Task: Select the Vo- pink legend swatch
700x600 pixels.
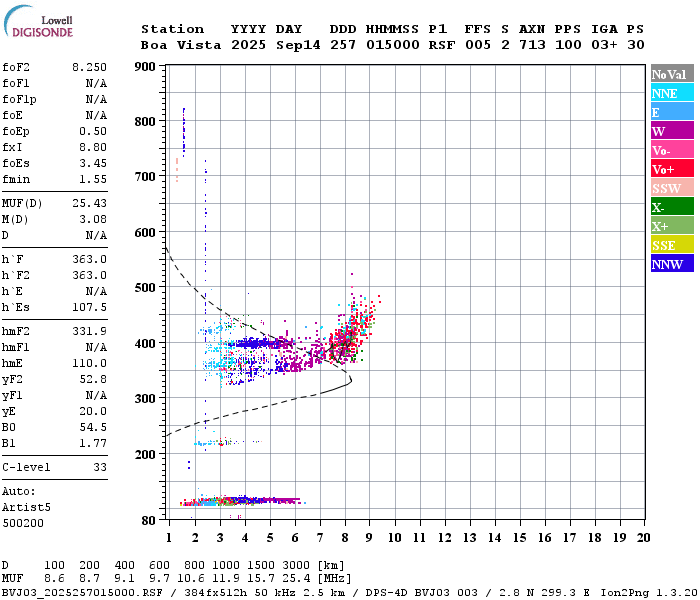Action: pos(672,150)
